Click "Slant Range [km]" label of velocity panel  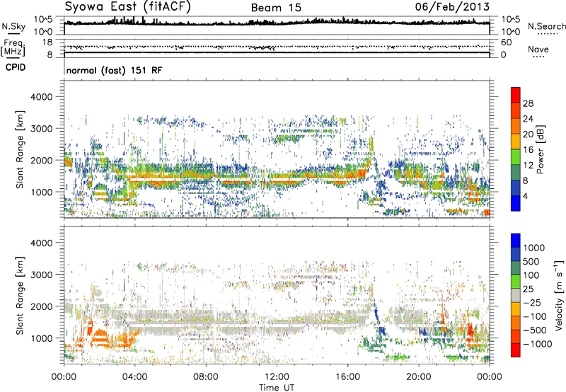coord(20,296)
